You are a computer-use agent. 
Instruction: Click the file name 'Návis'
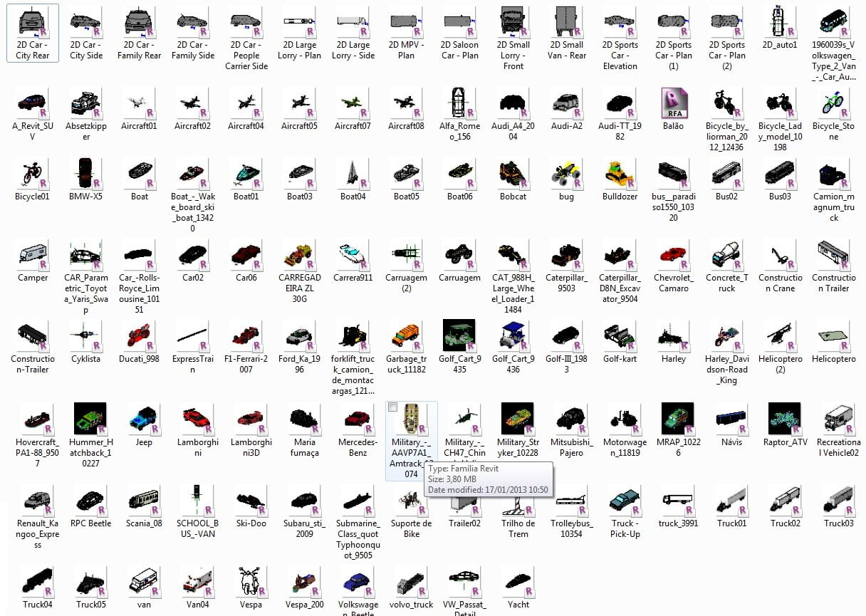point(731,442)
